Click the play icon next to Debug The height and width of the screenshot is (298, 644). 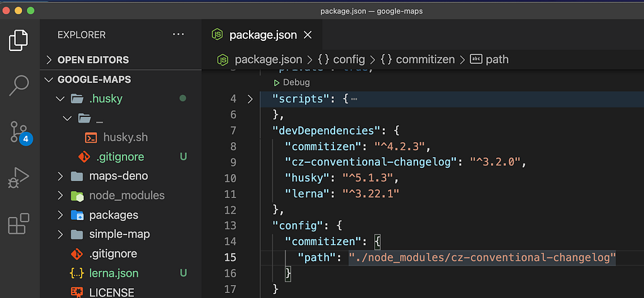(x=277, y=83)
